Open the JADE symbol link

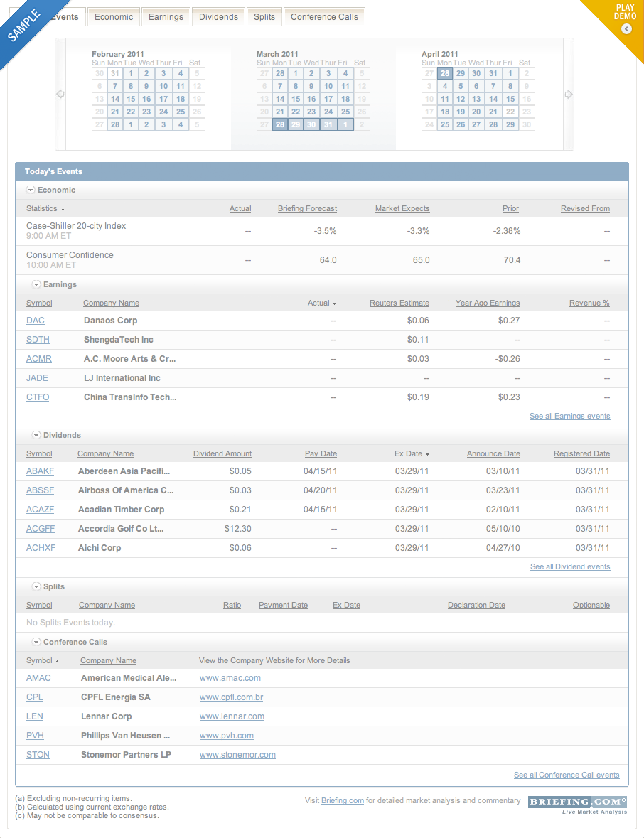(38, 378)
